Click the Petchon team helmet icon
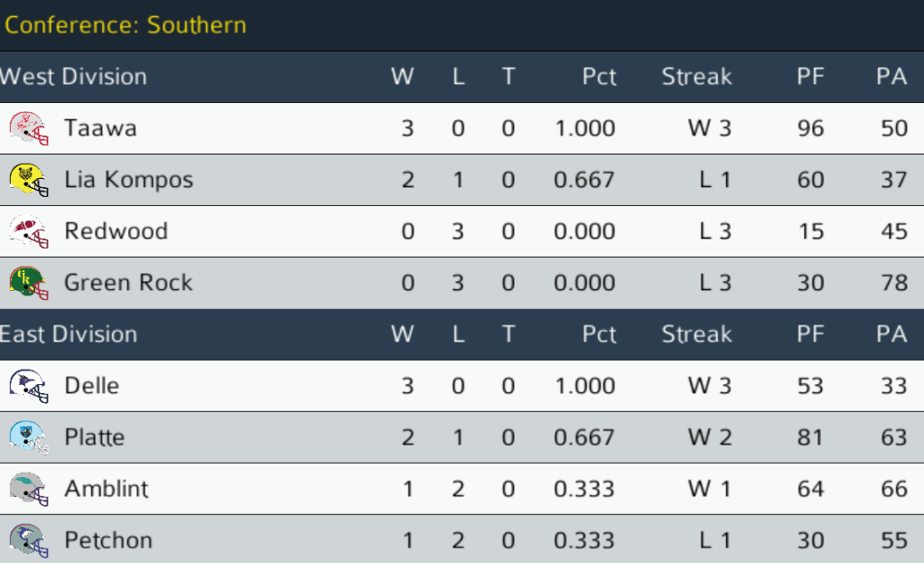 (x=29, y=541)
